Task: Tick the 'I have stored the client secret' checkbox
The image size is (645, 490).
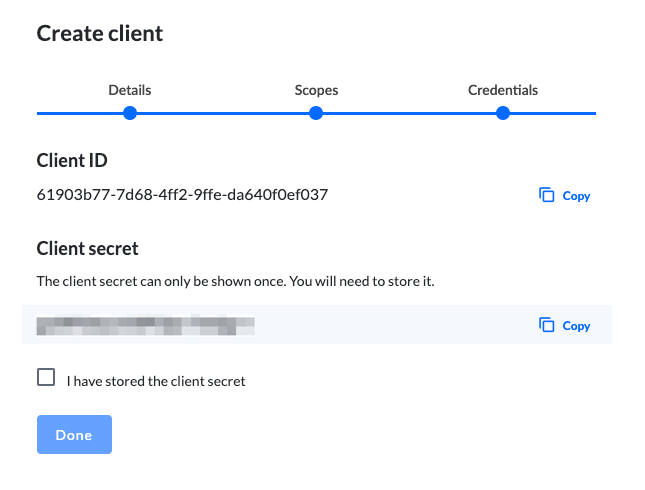Action: click(x=46, y=377)
